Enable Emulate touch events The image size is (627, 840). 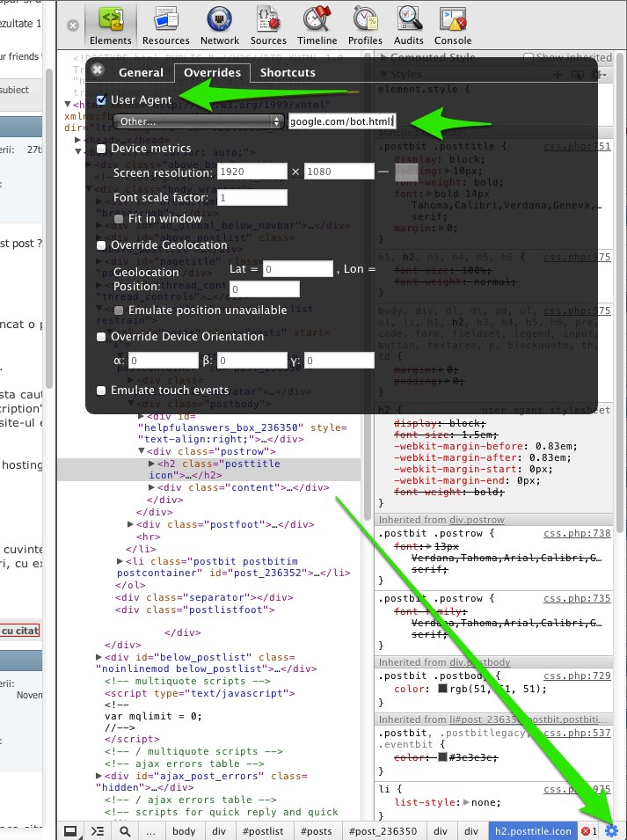tap(102, 390)
